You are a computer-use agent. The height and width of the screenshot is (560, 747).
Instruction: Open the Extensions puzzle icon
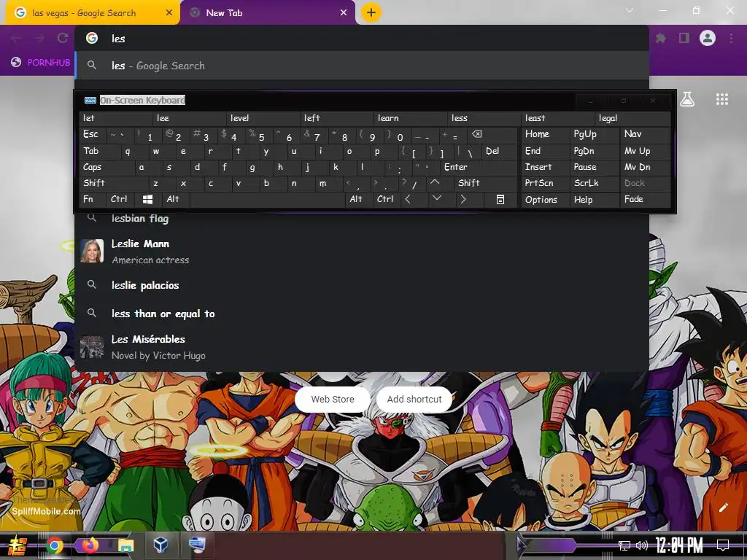(661, 38)
